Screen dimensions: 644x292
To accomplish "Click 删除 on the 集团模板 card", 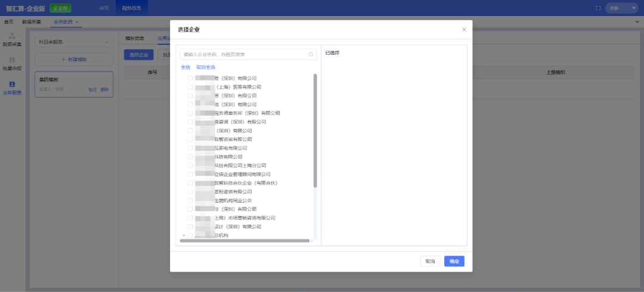I will click(x=105, y=89).
